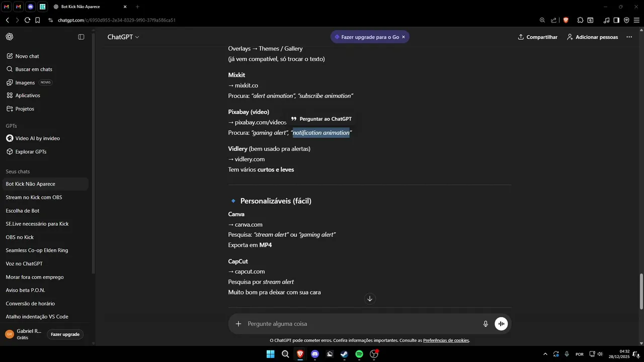The height and width of the screenshot is (362, 644).
Task: Open a new browser tab
Action: [137, 7]
